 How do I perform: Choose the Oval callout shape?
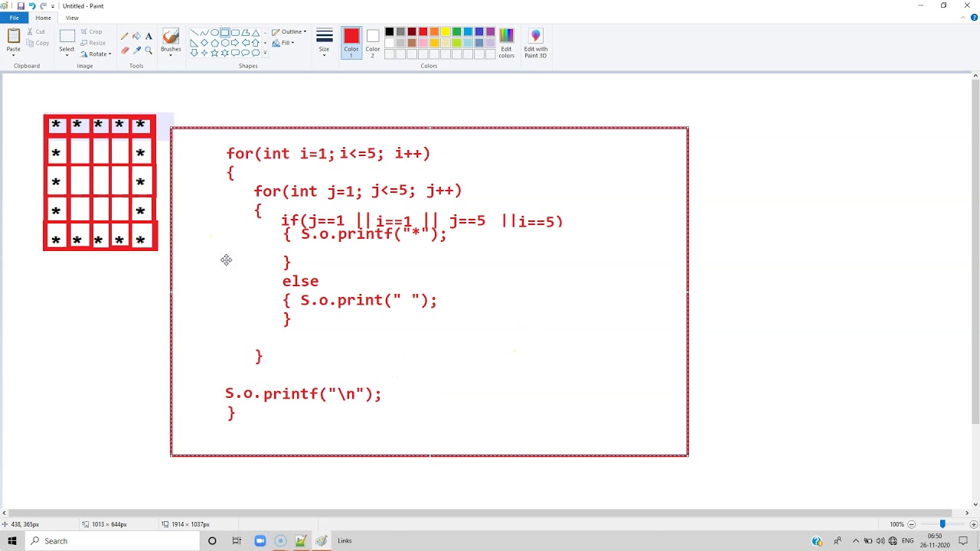[246, 53]
